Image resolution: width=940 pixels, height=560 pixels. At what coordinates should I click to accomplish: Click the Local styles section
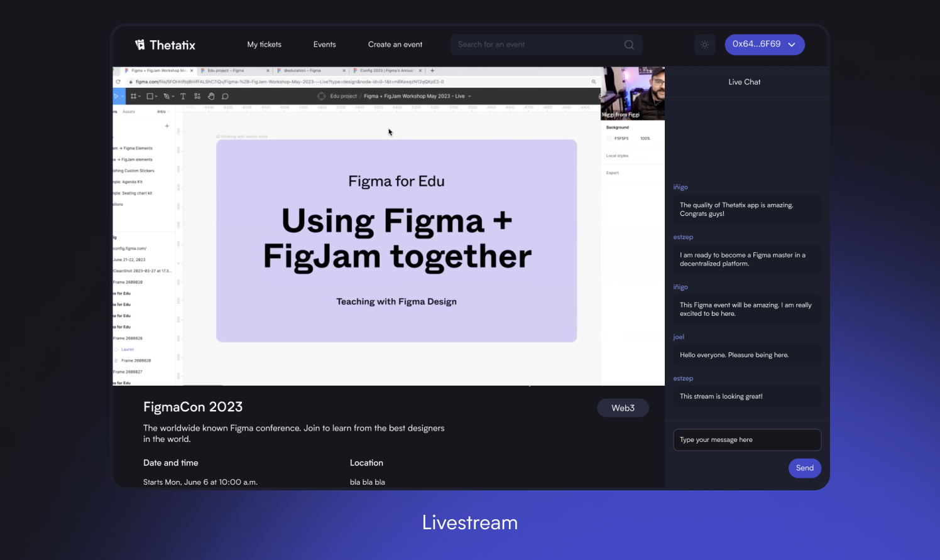617,156
